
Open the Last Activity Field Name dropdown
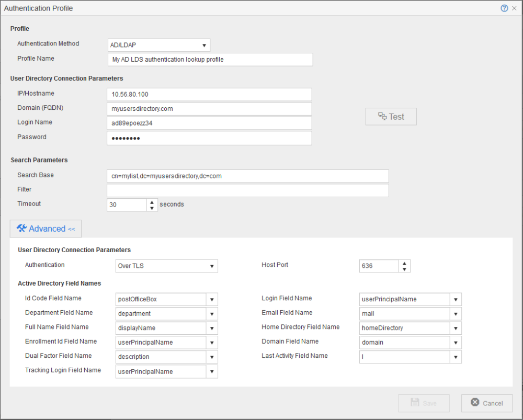pyautogui.click(x=456, y=357)
